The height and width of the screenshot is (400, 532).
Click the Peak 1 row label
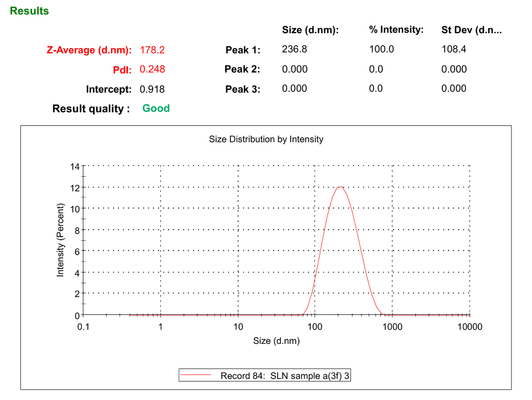tap(243, 50)
